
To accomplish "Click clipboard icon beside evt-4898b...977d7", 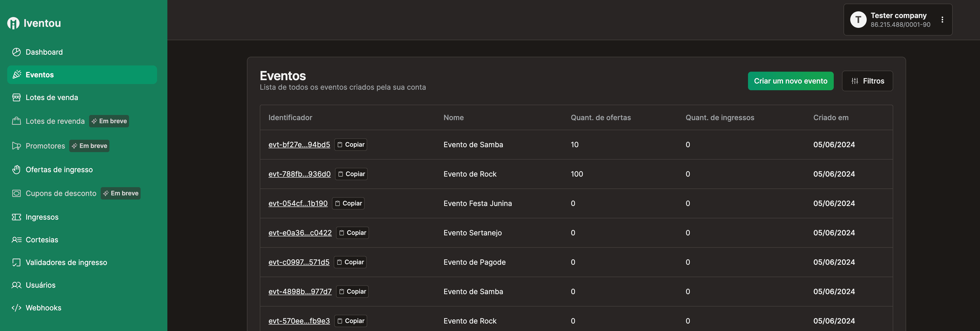I will 342,291.
